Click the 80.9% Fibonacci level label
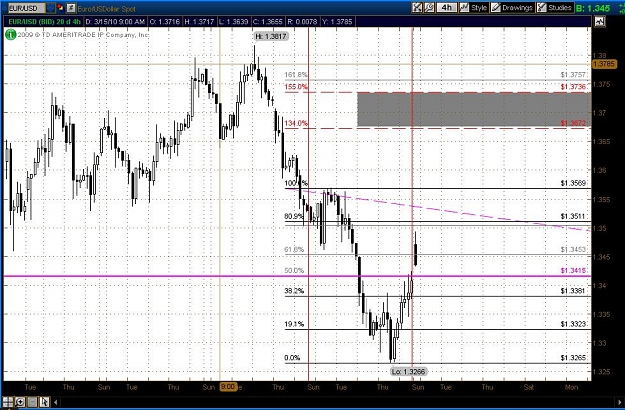The height and width of the screenshot is (410, 625). point(294,216)
